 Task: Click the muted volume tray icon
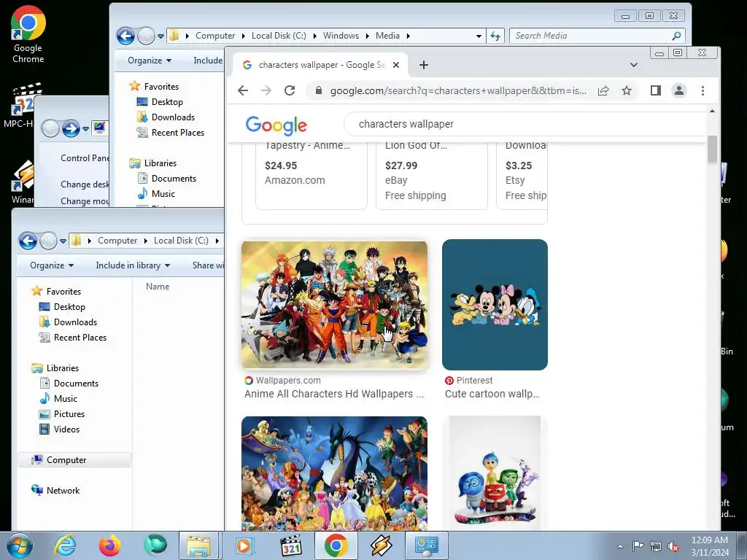tap(673, 546)
